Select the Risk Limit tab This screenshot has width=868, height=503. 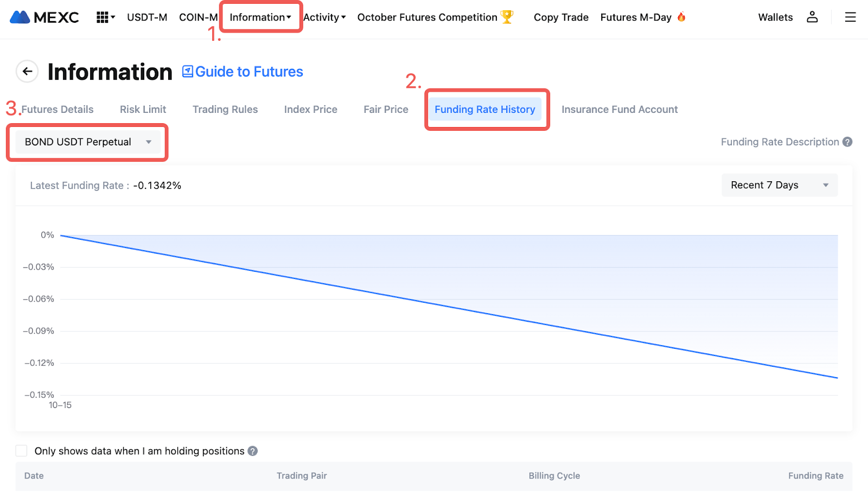143,109
